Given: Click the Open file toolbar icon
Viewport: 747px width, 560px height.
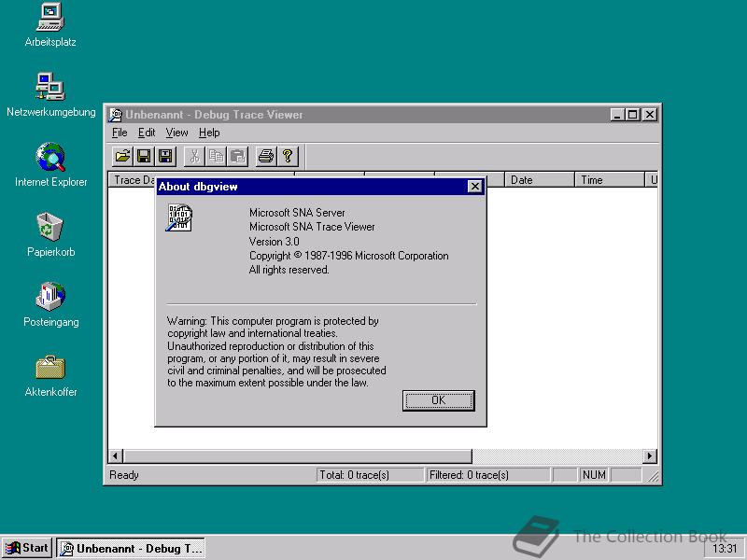Looking at the screenshot, I should (123, 156).
